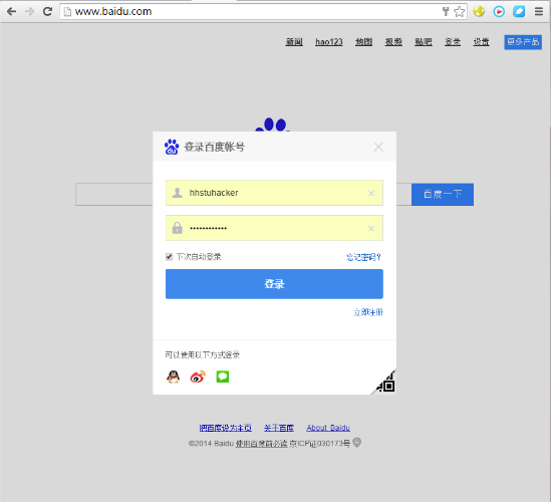Click the blue play-button extension icon
This screenshot has width=551, height=502.
pyautogui.click(x=499, y=12)
